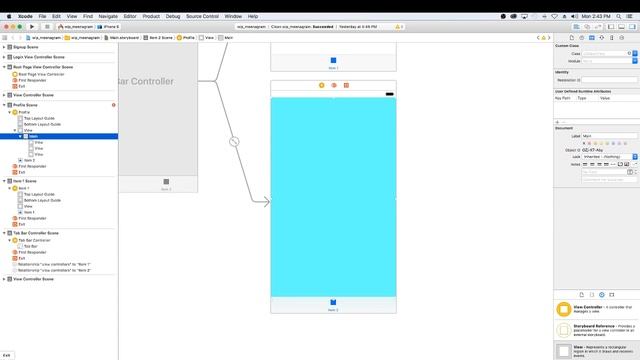Jump to the previous issue
Viewport: 640px width, 360px height.
pyautogui.click(x=538, y=38)
